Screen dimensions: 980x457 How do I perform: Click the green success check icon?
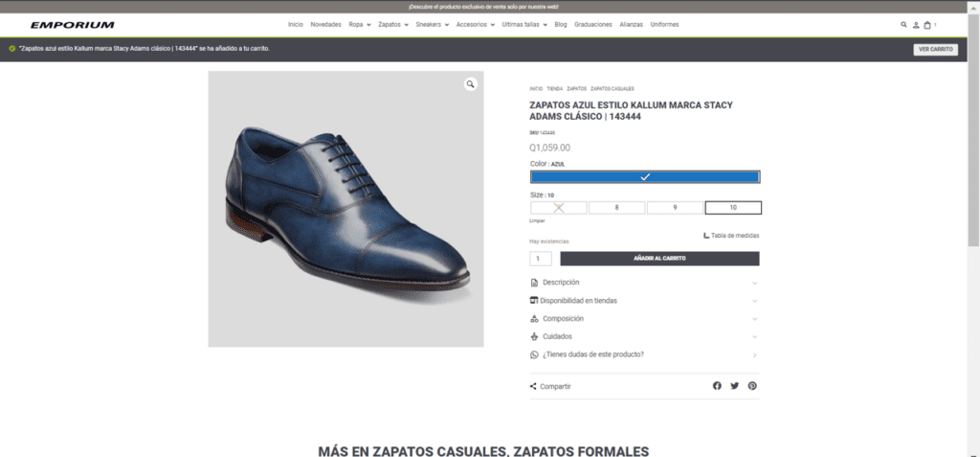tap(11, 48)
